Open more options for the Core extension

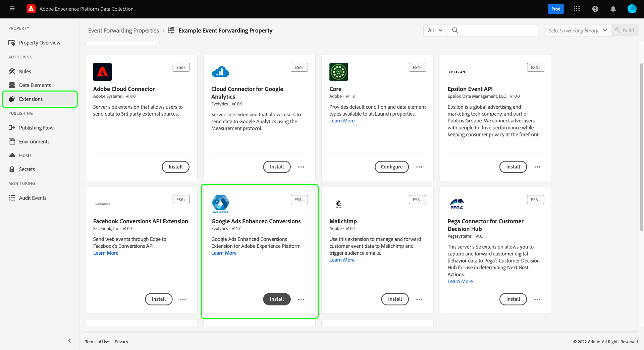(x=419, y=167)
